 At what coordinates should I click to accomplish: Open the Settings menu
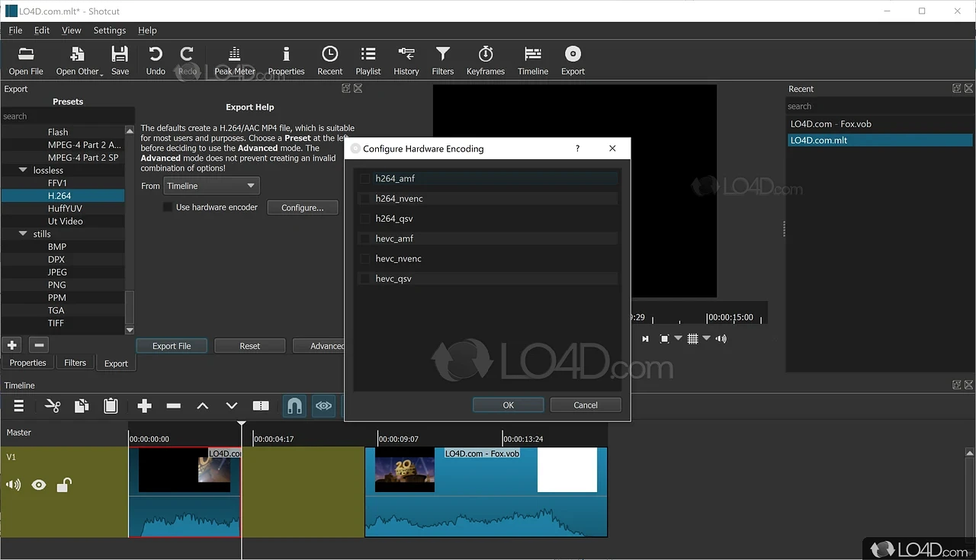pyautogui.click(x=109, y=30)
